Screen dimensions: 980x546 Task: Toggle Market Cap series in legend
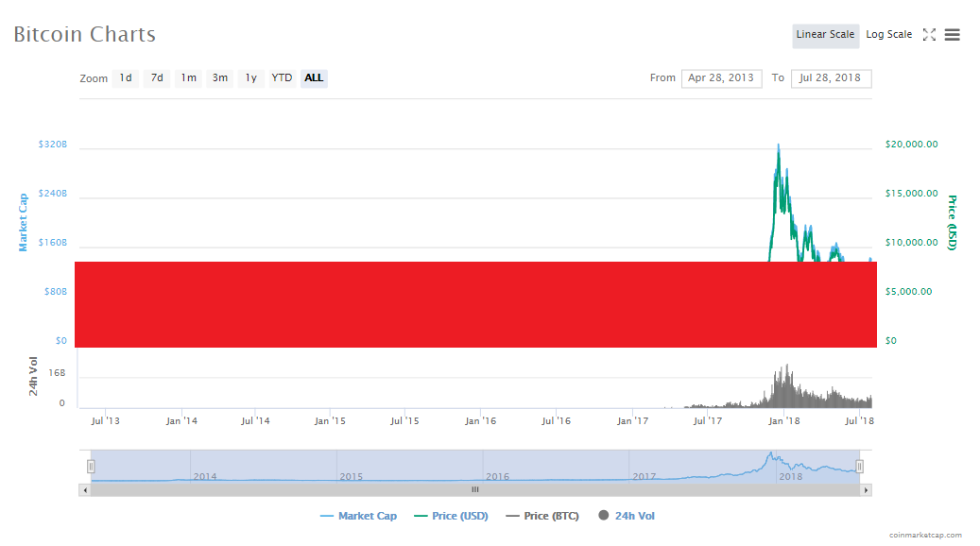(358, 516)
